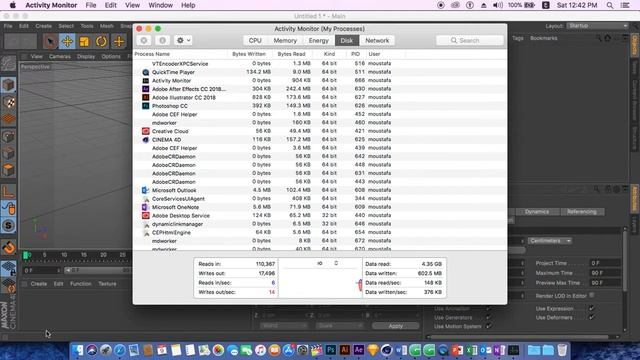The height and width of the screenshot is (360, 640).
Task: Toggle the Use Motion System checkbox
Action: (489, 326)
